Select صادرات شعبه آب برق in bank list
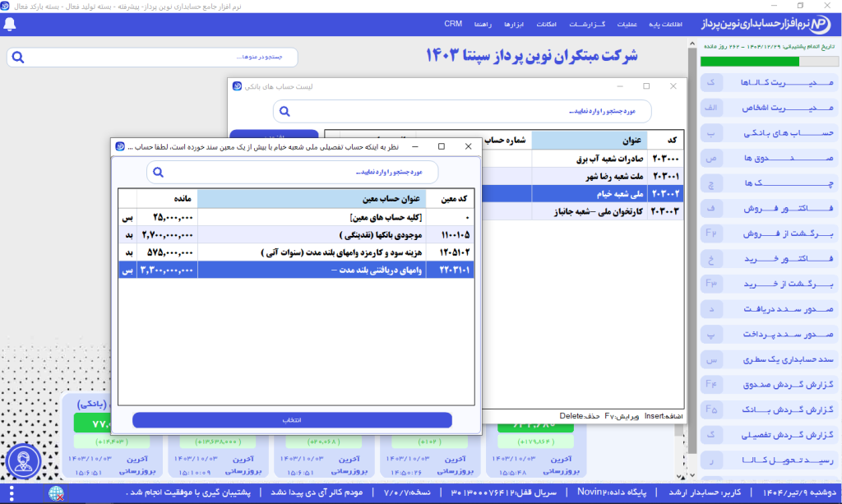842x504 pixels. coord(583,159)
